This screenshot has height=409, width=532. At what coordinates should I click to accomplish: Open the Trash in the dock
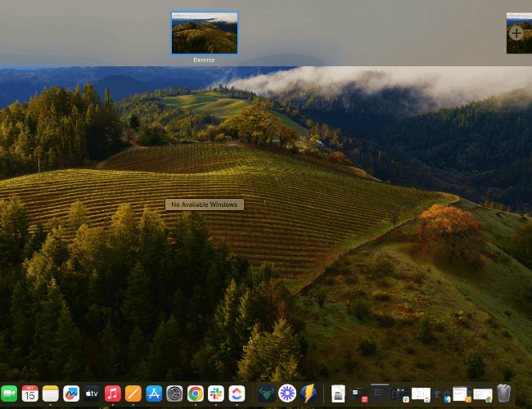pos(504,393)
